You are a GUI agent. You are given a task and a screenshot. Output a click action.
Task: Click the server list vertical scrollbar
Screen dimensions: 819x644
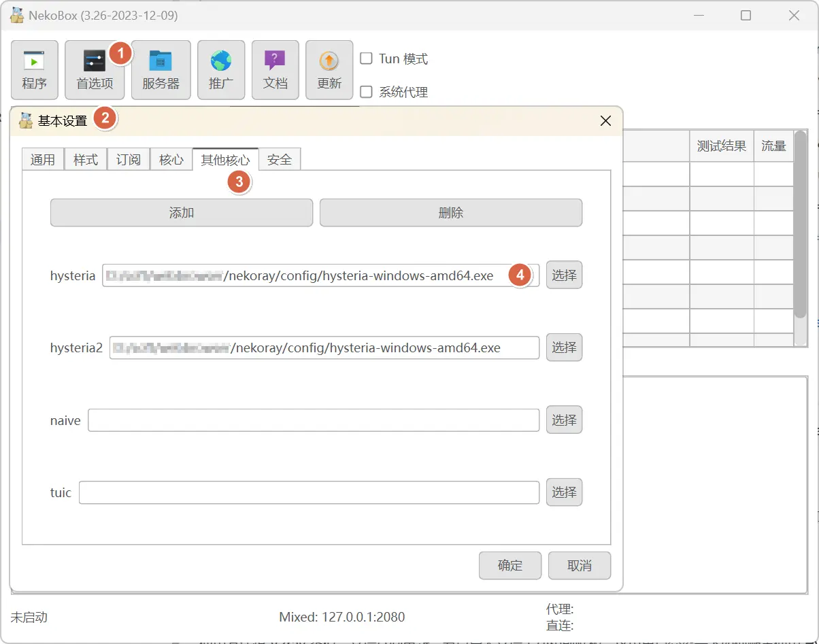point(800,224)
